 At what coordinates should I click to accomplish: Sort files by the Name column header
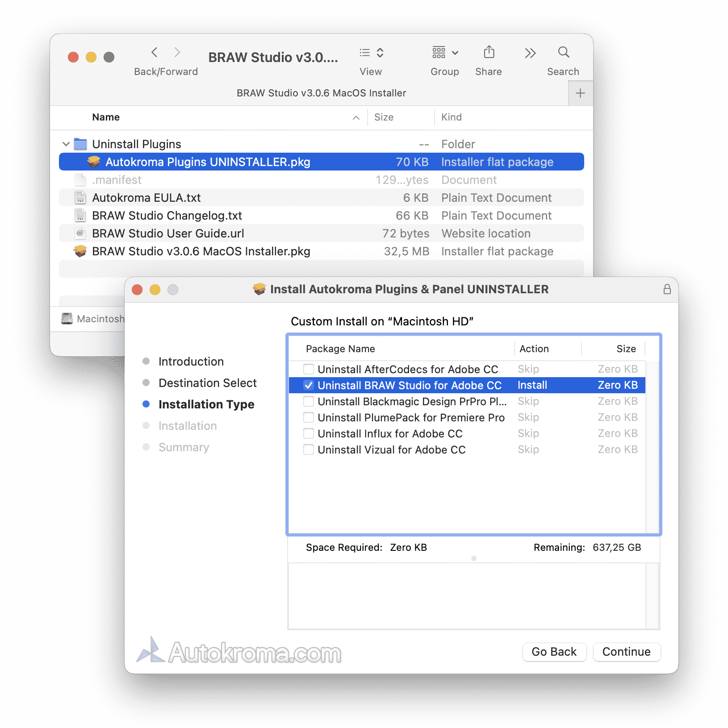[106, 117]
